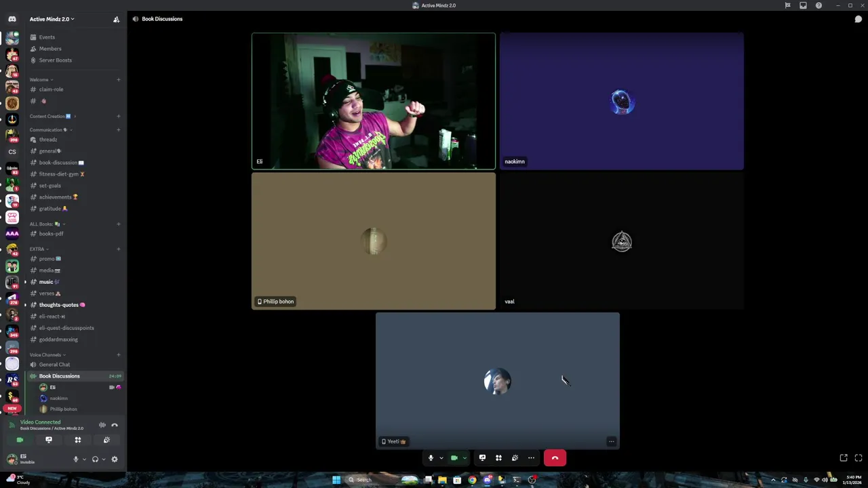The height and width of the screenshot is (488, 868).
Task: Open options menu on Yeeti's video tile
Action: pos(611,441)
